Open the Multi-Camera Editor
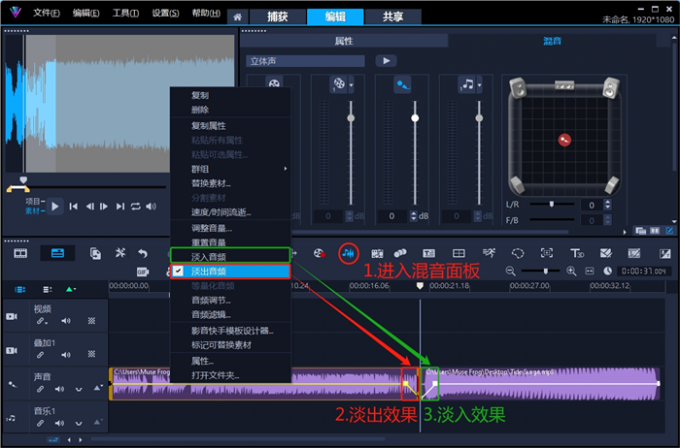Viewport: 680px width, 448px height. 458,253
